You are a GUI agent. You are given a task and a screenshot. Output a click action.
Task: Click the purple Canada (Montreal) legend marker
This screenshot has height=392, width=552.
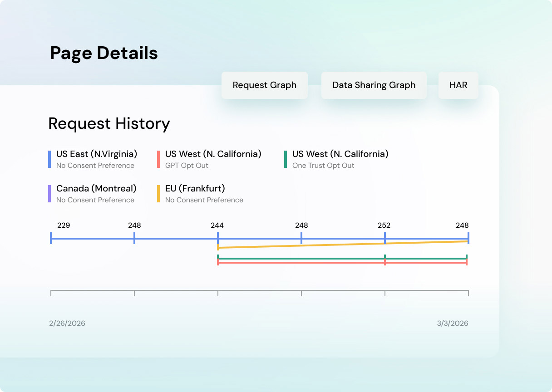tap(49, 193)
